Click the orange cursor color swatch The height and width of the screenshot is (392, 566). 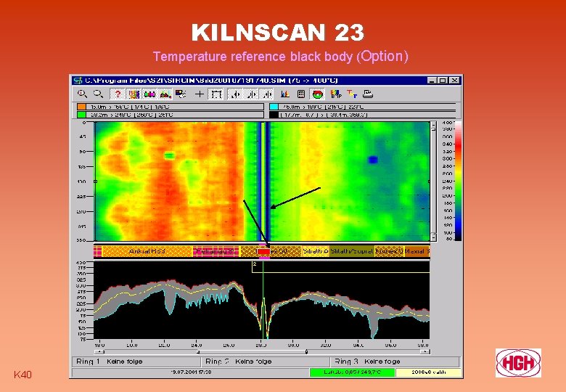click(x=81, y=107)
